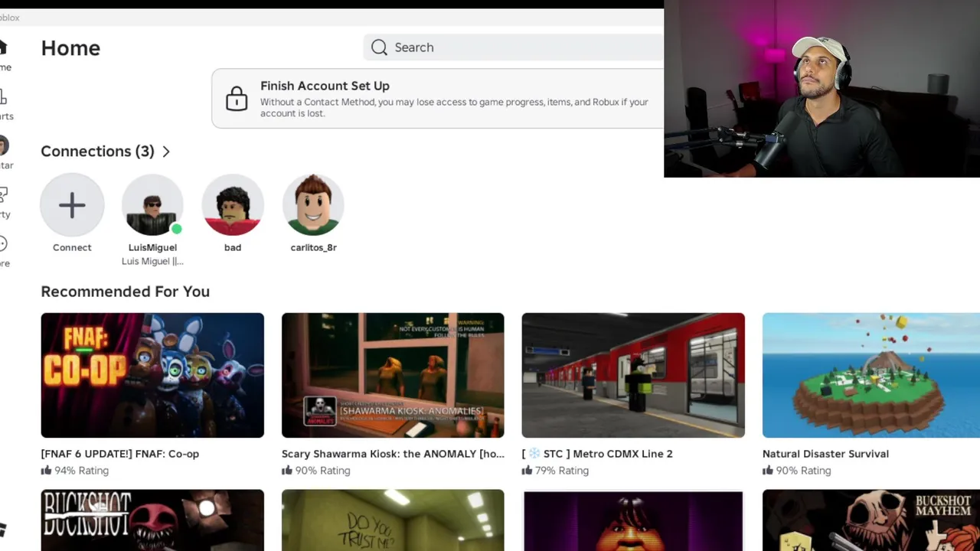Click the padlock icon in the account banner
The width and height of the screenshot is (980, 551).
tap(237, 99)
